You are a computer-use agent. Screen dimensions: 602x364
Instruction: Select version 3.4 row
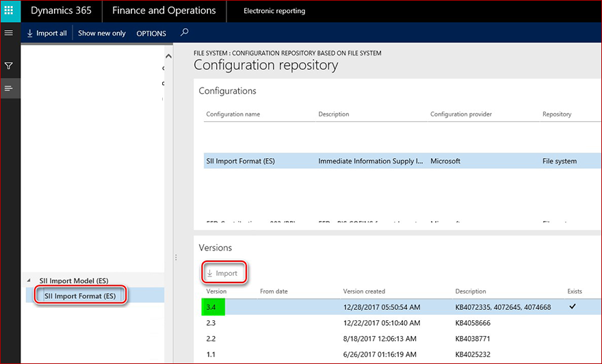(401, 307)
